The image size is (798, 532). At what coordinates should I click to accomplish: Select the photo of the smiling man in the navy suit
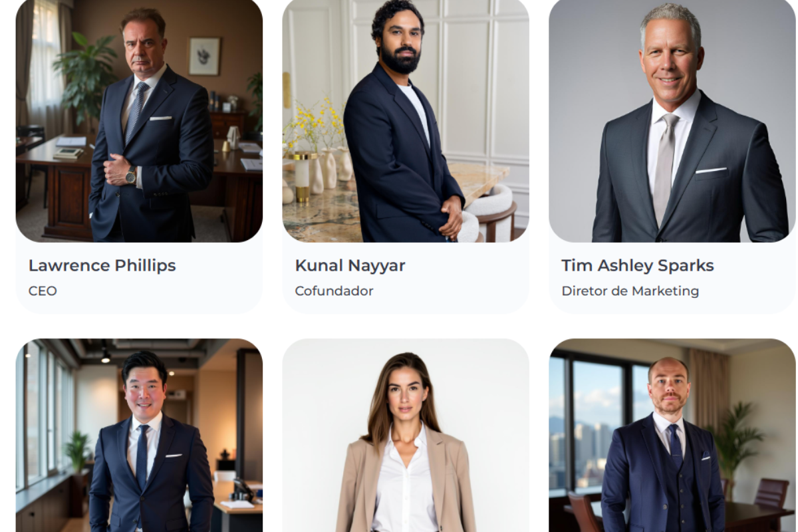[x=139, y=436]
